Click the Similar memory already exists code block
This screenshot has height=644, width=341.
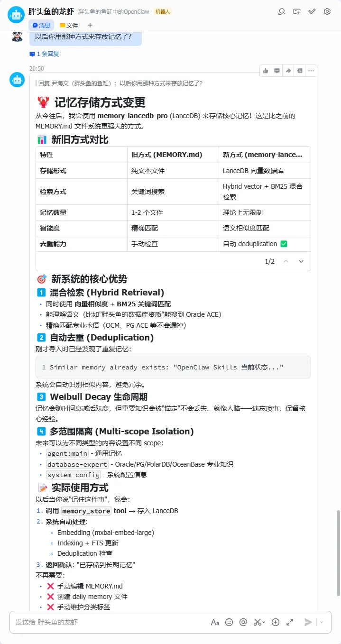173,367
